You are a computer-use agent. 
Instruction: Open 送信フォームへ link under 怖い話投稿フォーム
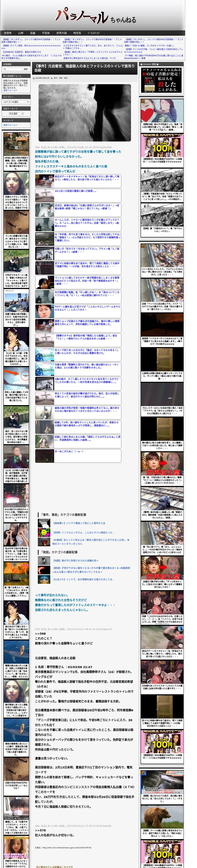point(10,90)
